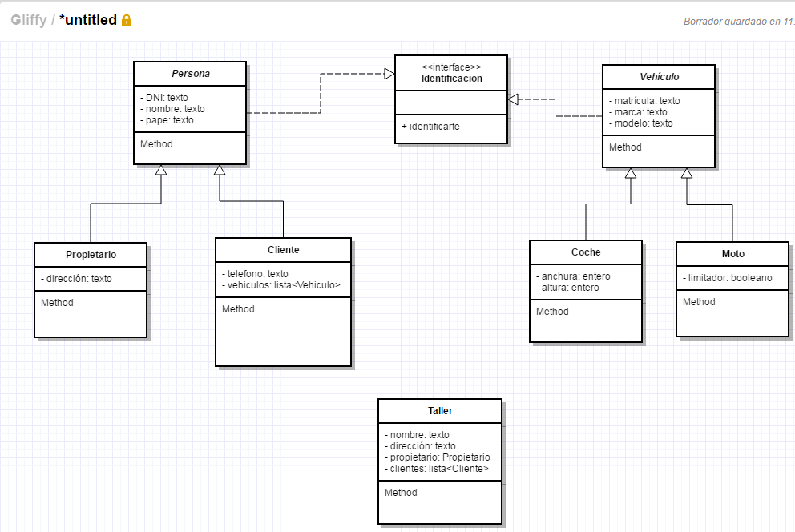
Task: Select the '- DNI: texto' attribute
Action: [x=163, y=97]
